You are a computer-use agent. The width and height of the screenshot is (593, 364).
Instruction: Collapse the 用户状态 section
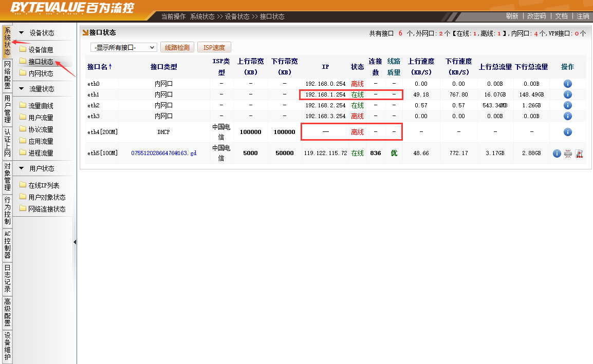coord(22,168)
